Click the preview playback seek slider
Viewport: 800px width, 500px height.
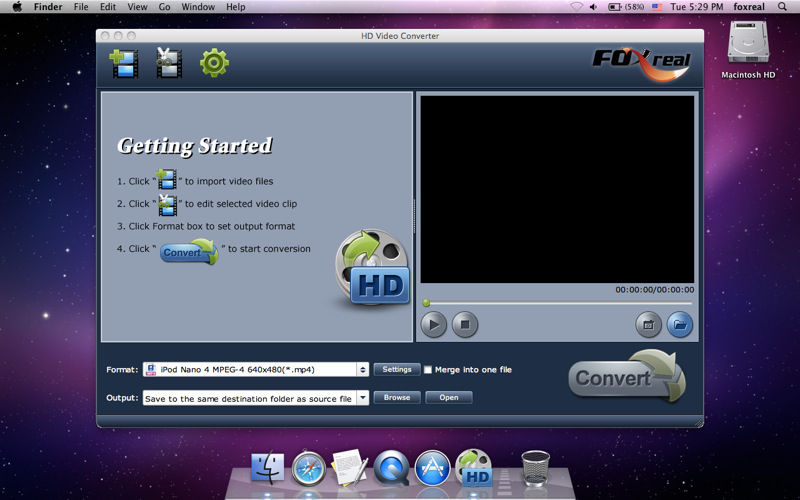(556, 303)
